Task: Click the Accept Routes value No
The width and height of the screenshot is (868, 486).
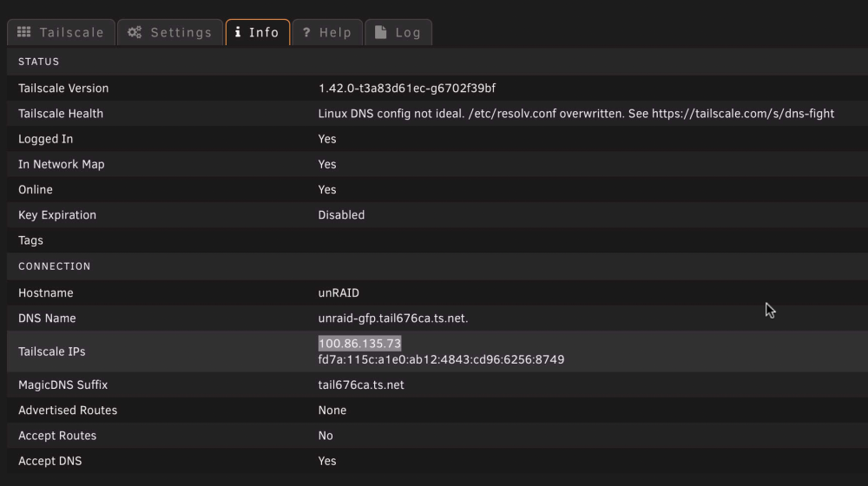Action: pos(325,436)
